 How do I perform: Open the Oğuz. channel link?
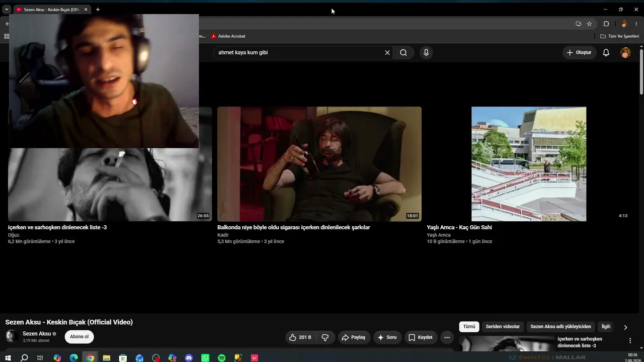[x=14, y=235]
